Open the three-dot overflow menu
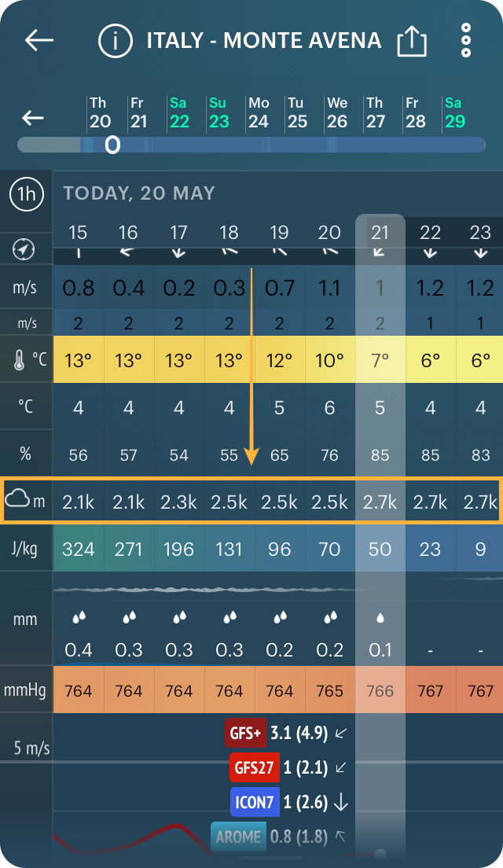The height and width of the screenshot is (868, 503). [465, 40]
